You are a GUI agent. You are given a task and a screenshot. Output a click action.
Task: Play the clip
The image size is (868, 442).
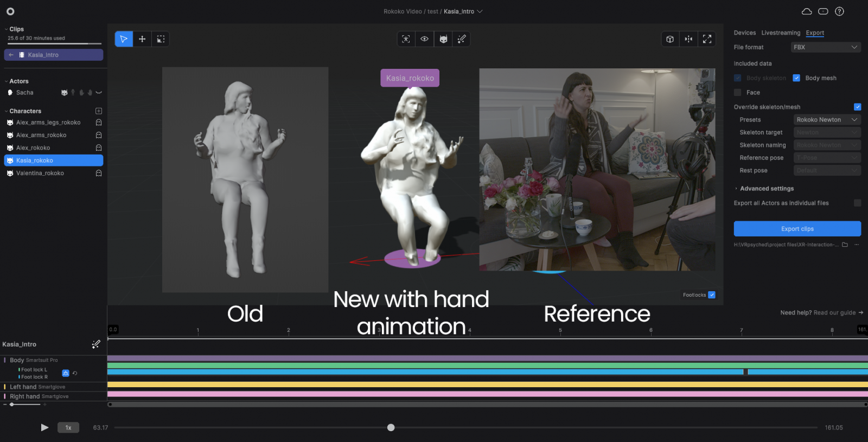pos(44,428)
